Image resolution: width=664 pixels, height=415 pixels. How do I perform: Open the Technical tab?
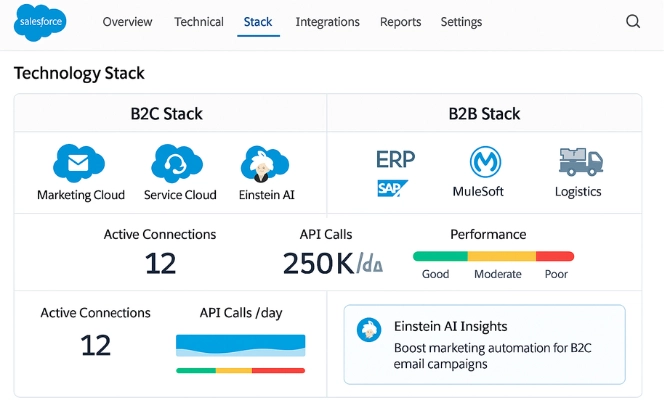(x=198, y=22)
